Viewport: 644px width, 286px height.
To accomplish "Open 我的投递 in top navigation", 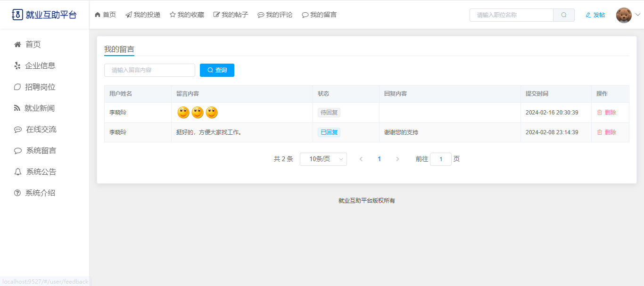I will pyautogui.click(x=142, y=15).
